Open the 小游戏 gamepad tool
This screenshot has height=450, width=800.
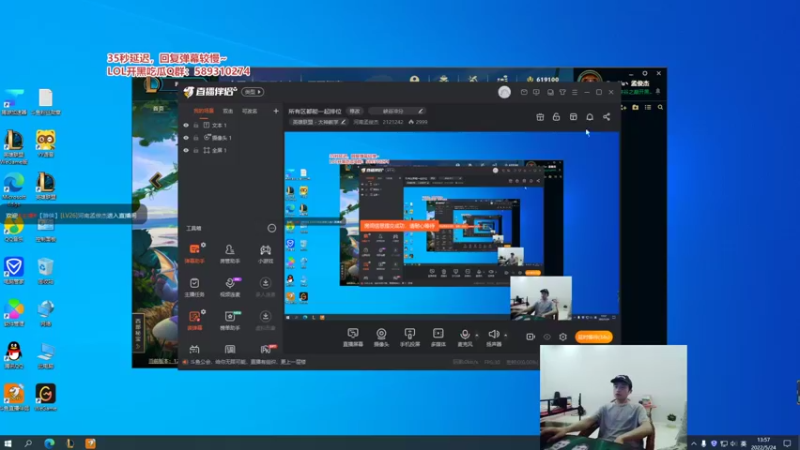[265, 254]
